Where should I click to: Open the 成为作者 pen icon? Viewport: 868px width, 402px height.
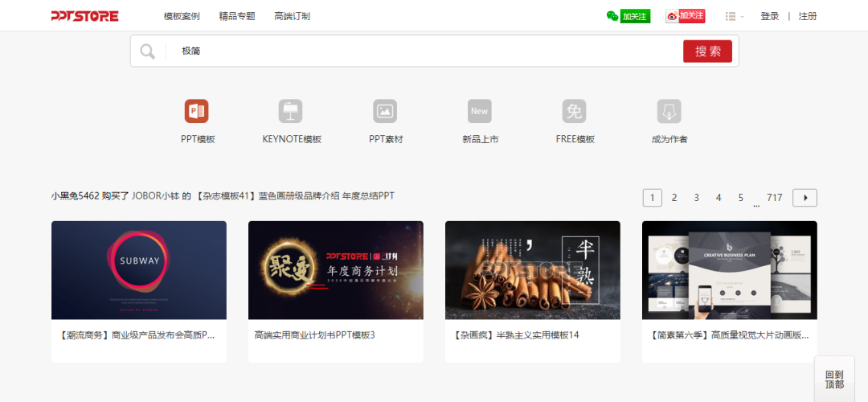[669, 111]
